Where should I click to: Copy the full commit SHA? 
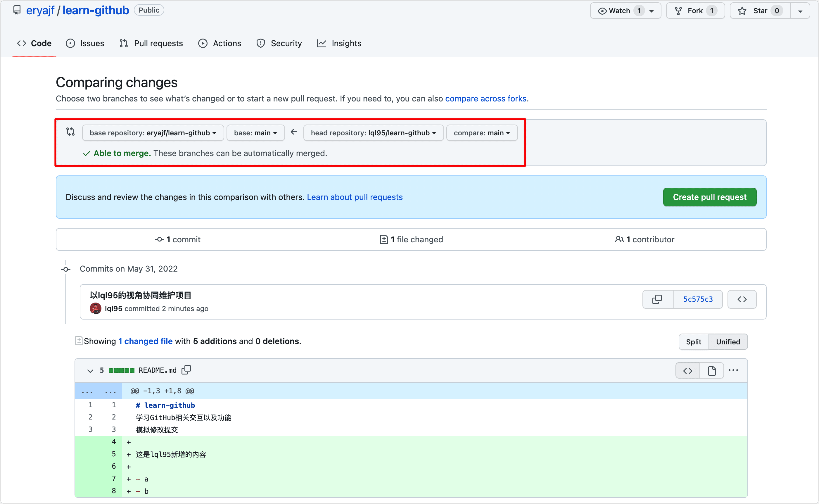658,299
